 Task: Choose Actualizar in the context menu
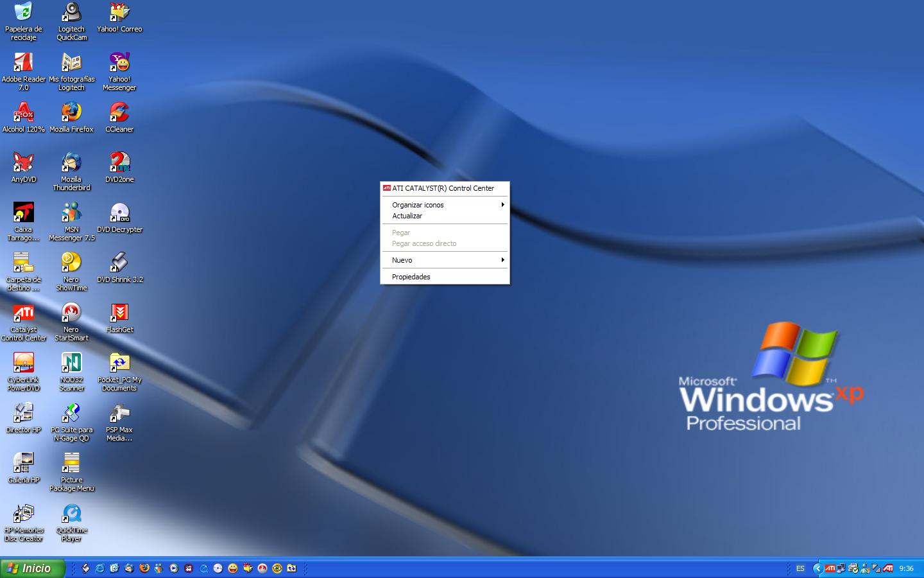click(x=407, y=216)
